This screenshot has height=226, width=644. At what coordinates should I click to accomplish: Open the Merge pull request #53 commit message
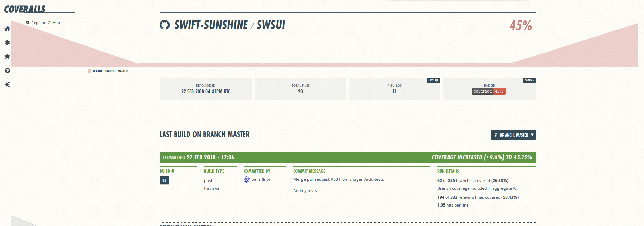tap(338, 179)
